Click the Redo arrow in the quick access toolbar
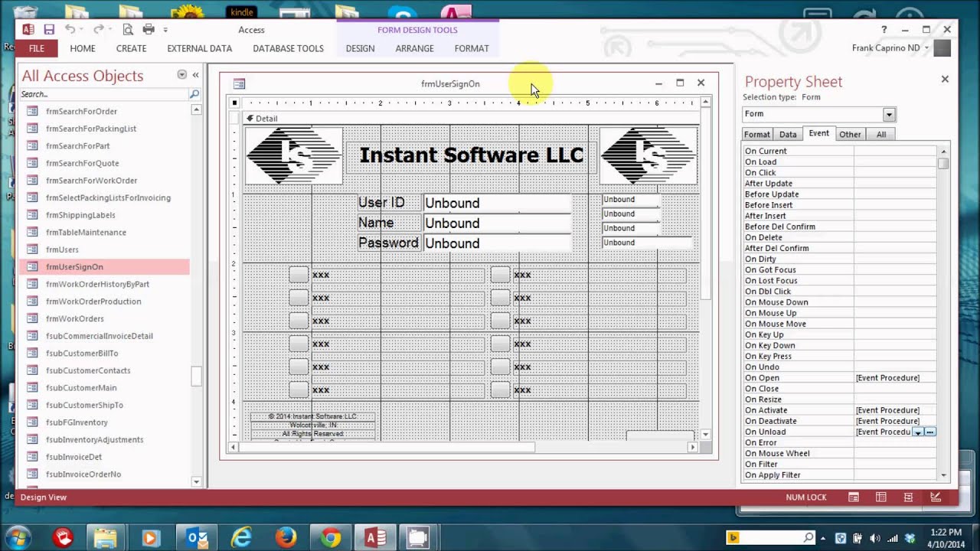980x551 pixels. [x=98, y=30]
